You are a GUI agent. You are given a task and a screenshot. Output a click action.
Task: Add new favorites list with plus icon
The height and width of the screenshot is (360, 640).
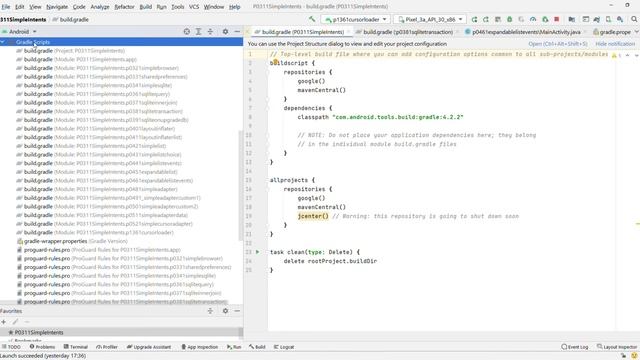(4, 322)
